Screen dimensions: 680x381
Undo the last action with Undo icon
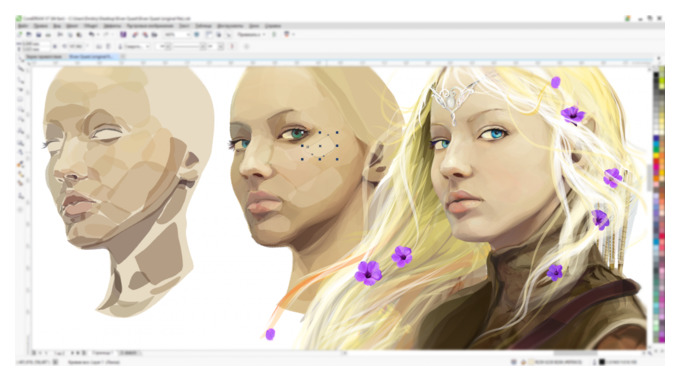pos(92,34)
